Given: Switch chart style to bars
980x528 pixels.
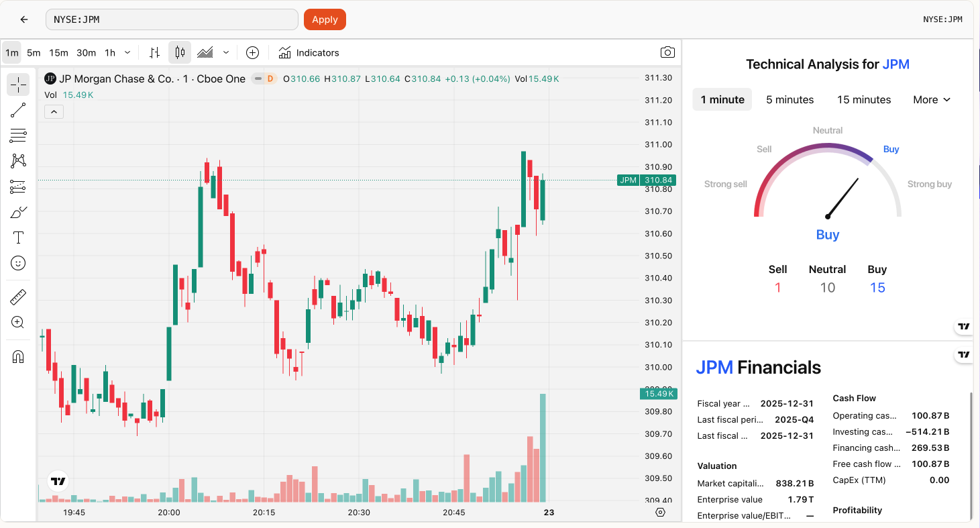Looking at the screenshot, I should click(154, 52).
